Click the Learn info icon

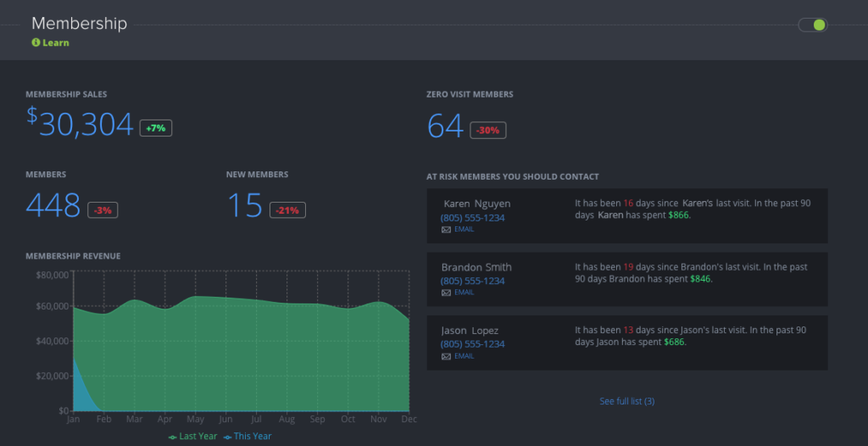(36, 42)
